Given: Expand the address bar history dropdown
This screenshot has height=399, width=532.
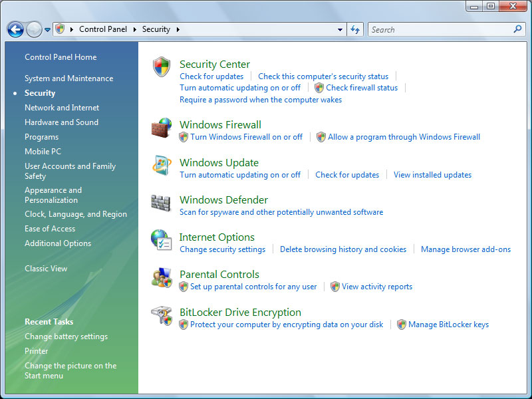Looking at the screenshot, I should coord(340,29).
